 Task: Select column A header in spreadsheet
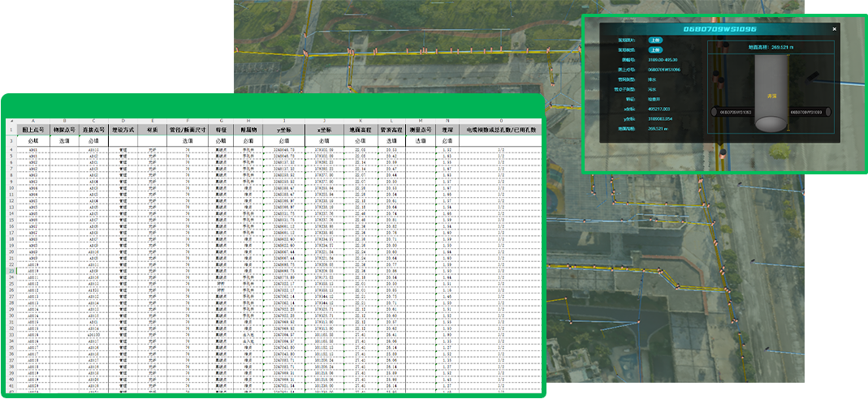[33, 121]
